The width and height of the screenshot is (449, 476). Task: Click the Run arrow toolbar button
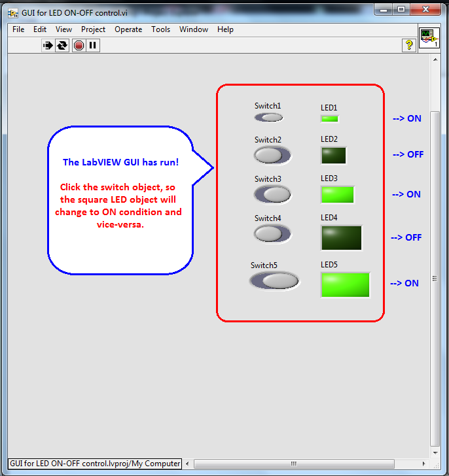[48, 46]
